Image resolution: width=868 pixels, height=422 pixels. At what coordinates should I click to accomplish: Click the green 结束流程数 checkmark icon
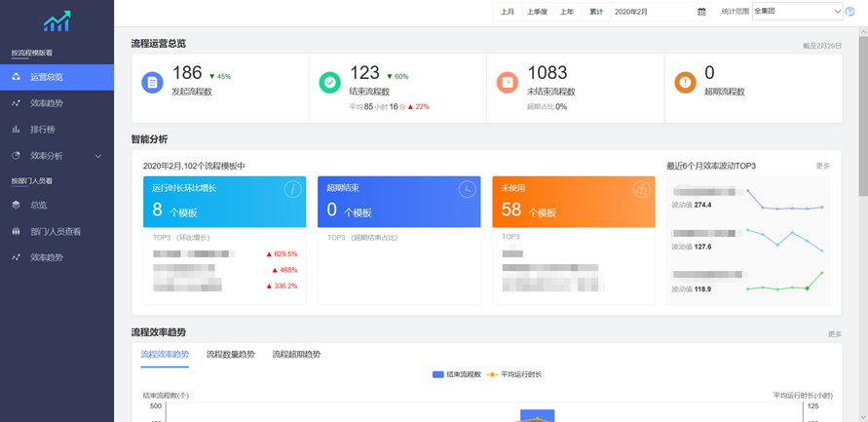[329, 83]
